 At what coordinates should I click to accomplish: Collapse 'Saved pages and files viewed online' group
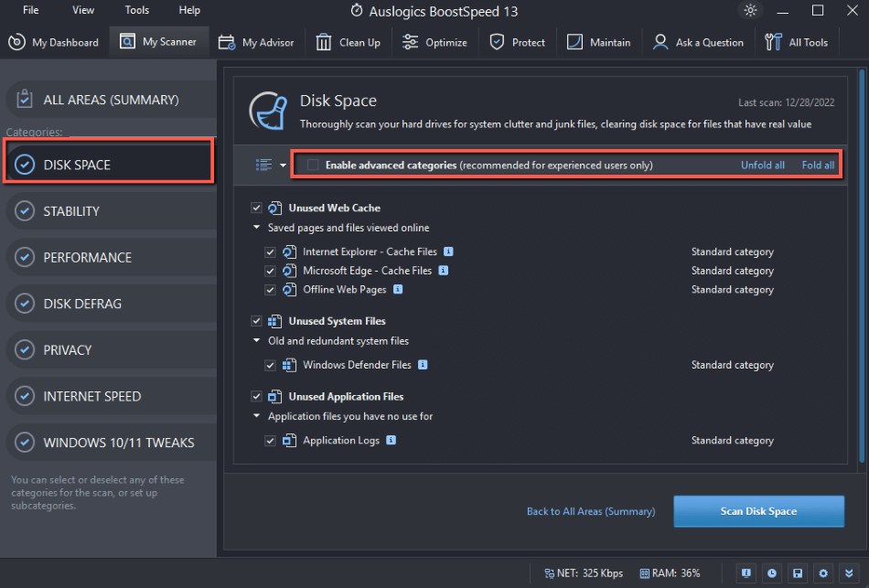point(257,227)
